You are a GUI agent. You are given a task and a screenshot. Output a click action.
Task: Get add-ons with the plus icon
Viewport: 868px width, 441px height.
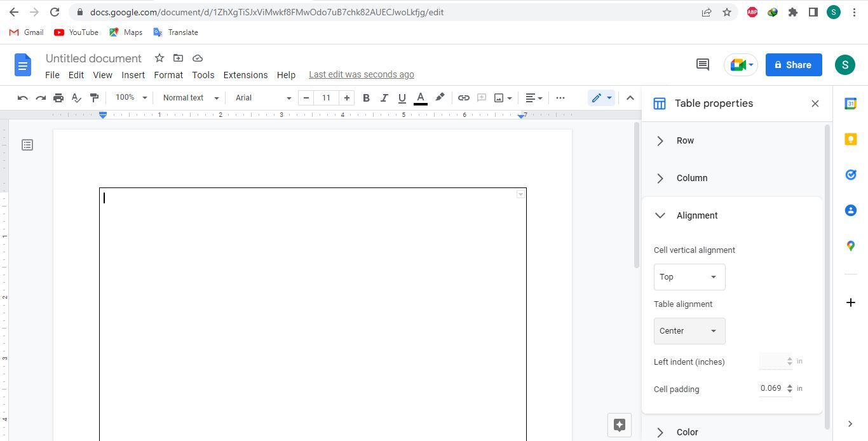tap(850, 302)
